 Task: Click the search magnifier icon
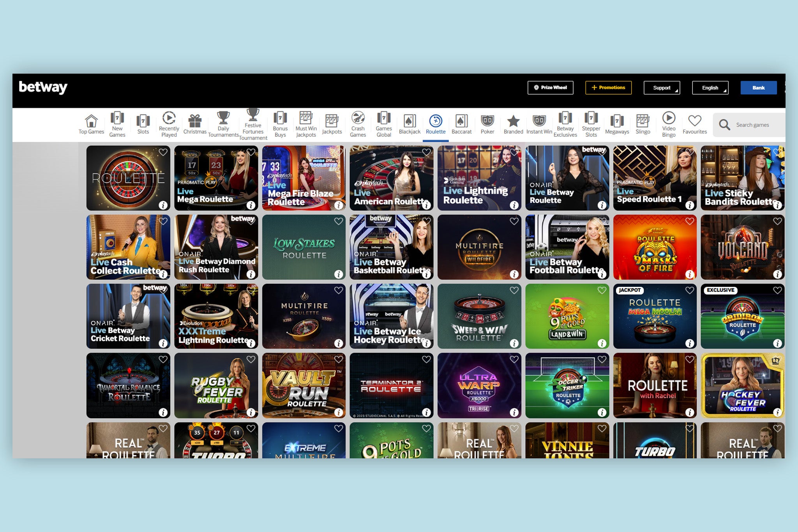click(724, 125)
